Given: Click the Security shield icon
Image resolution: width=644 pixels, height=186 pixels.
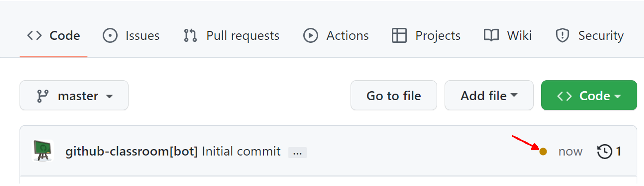Looking at the screenshot, I should coord(562,36).
